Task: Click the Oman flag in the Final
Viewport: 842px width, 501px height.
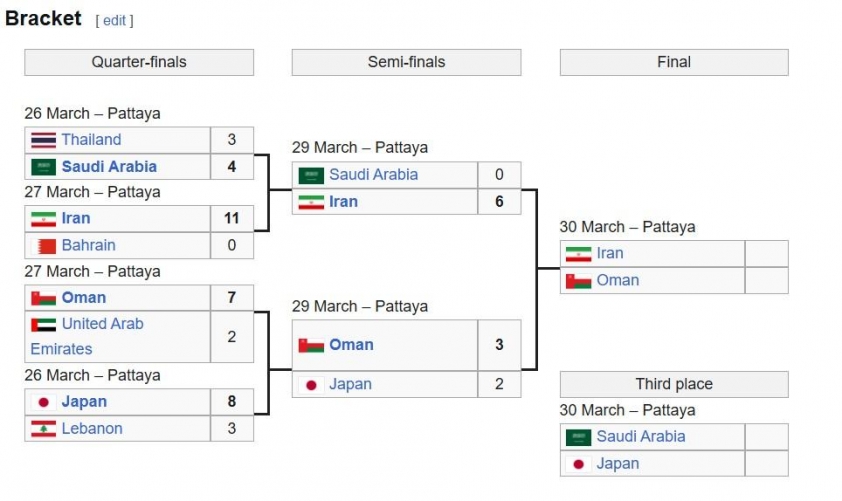Action: [x=578, y=280]
